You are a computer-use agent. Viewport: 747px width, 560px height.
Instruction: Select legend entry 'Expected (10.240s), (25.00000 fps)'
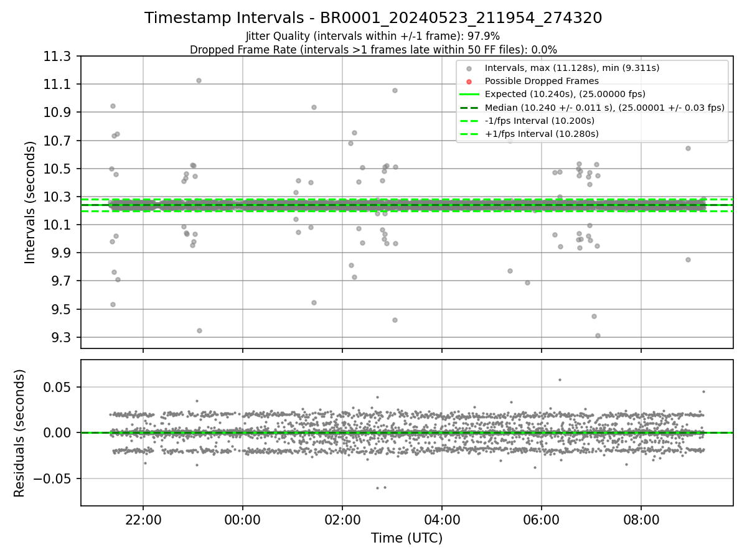[565, 94]
